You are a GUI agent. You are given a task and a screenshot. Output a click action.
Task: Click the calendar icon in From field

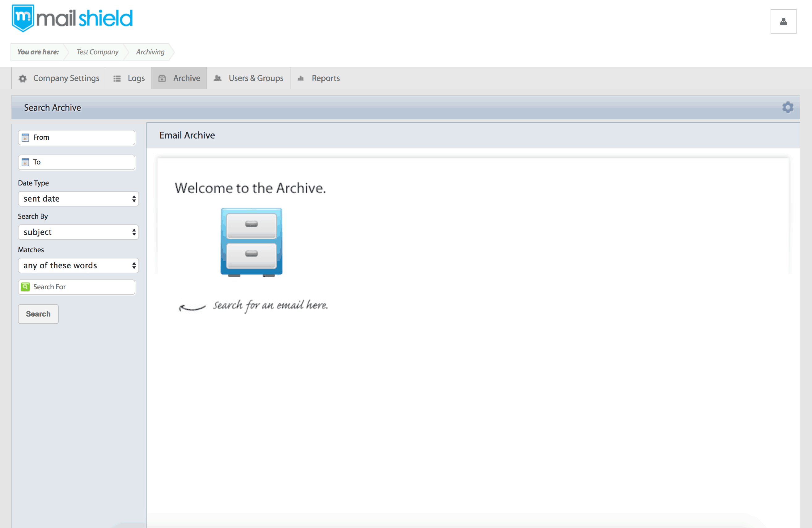(x=26, y=138)
